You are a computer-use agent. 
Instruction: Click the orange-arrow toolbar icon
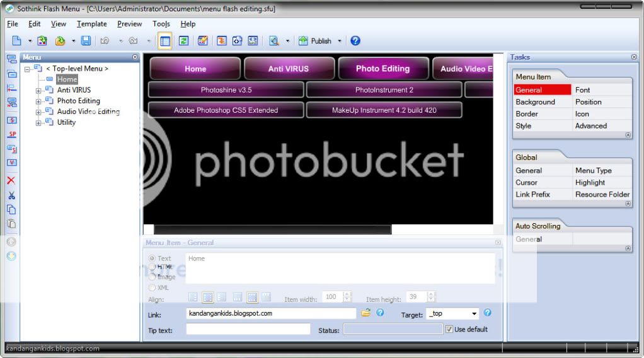pos(222,41)
